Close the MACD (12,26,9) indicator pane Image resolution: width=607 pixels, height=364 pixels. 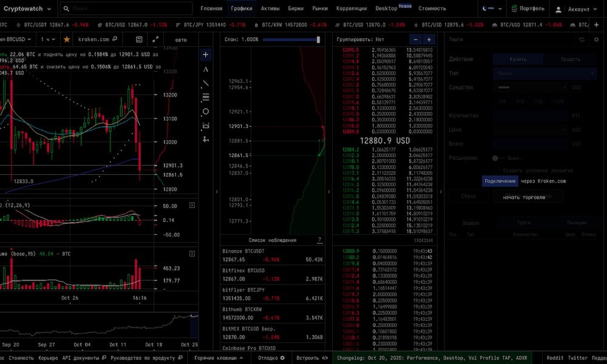[192, 205]
